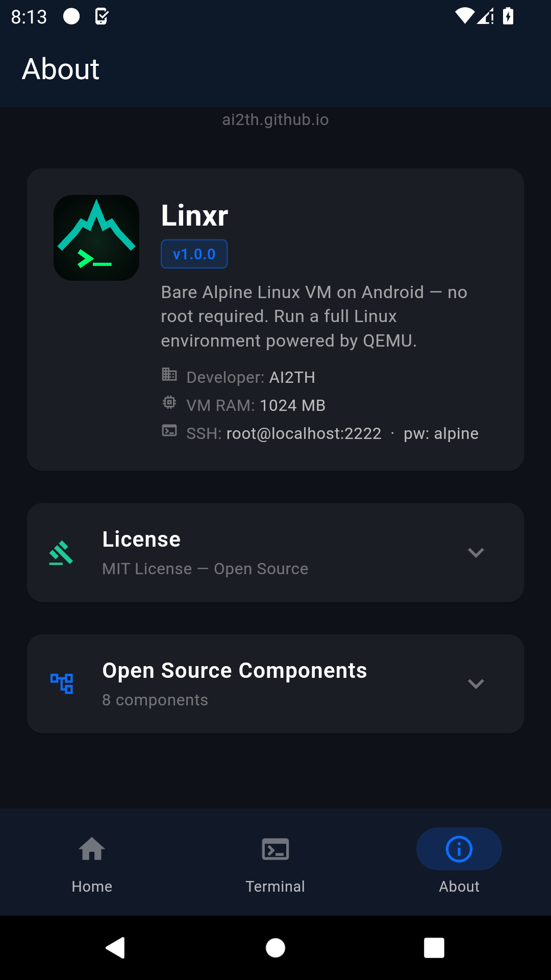Tap the task checkmark notification icon

tap(102, 16)
